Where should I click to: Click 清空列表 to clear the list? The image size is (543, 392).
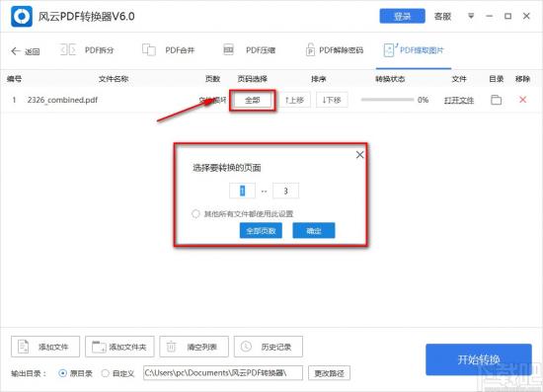point(194,347)
